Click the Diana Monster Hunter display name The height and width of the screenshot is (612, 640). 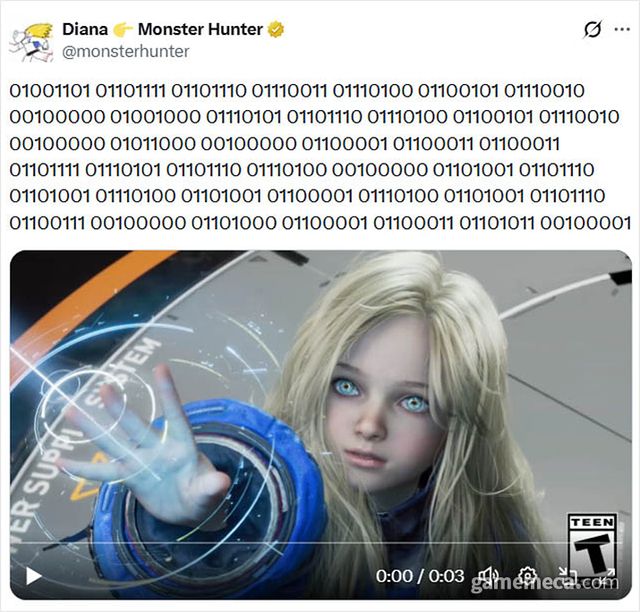pos(162,29)
